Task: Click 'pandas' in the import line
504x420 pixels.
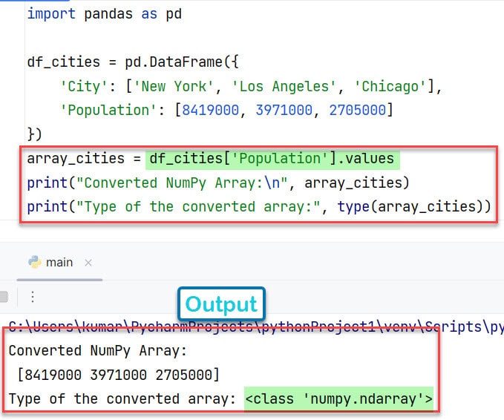Action: click(x=108, y=14)
